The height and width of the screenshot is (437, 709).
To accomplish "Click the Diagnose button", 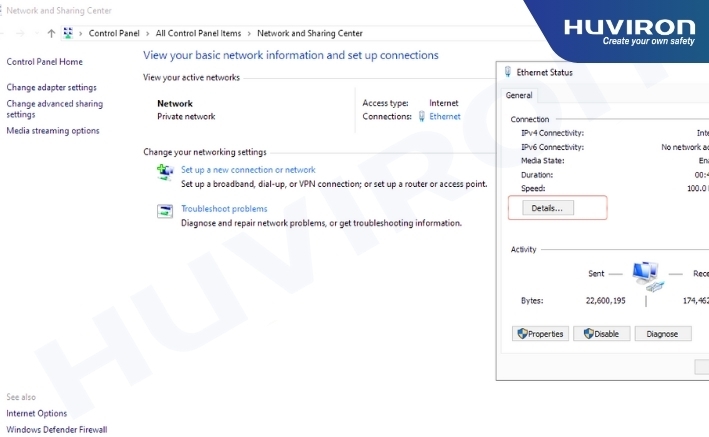I will [663, 334].
